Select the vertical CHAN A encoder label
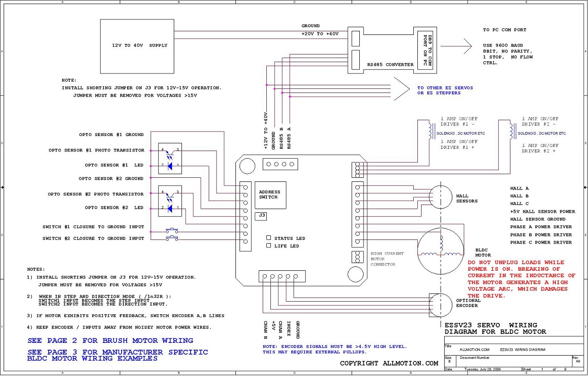588x376 pixels. point(281,330)
